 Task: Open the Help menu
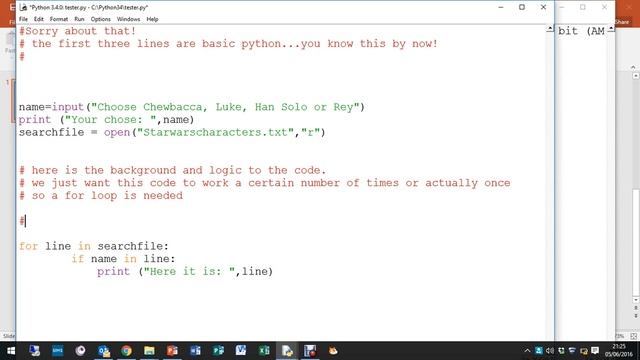coord(152,19)
